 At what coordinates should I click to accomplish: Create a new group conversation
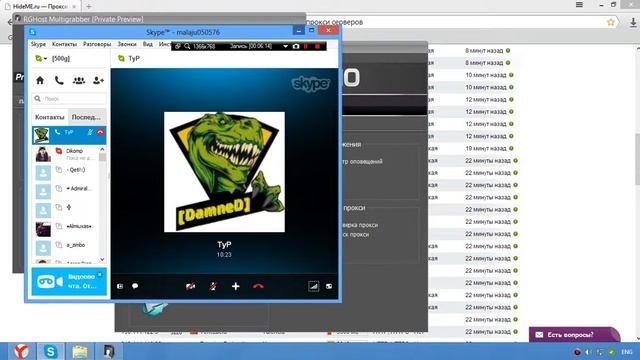click(79, 80)
